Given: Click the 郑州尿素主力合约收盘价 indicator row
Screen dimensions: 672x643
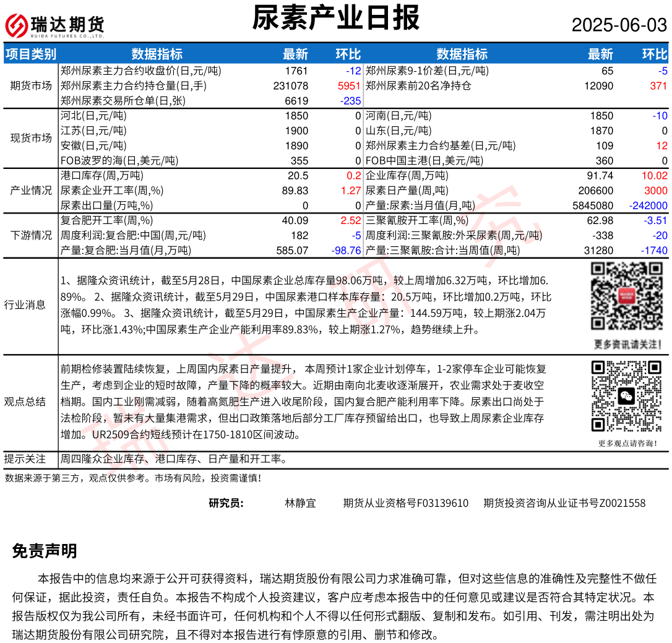Looking at the screenshot, I should coord(140,71).
